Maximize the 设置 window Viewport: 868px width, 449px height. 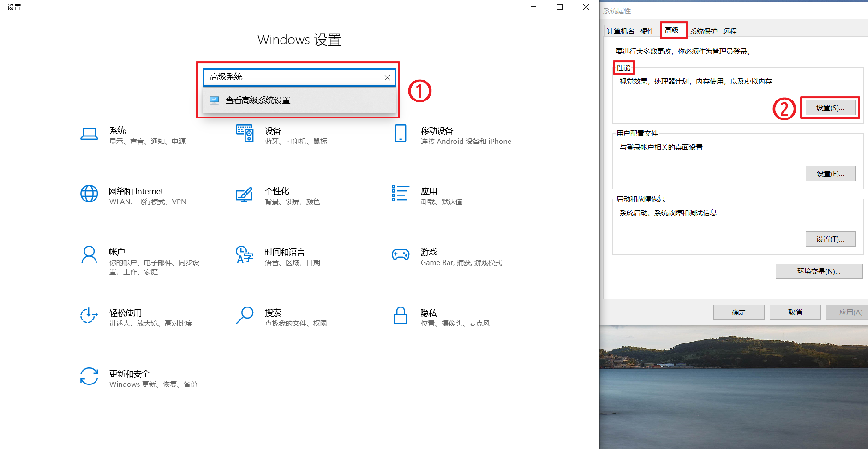[x=560, y=7]
